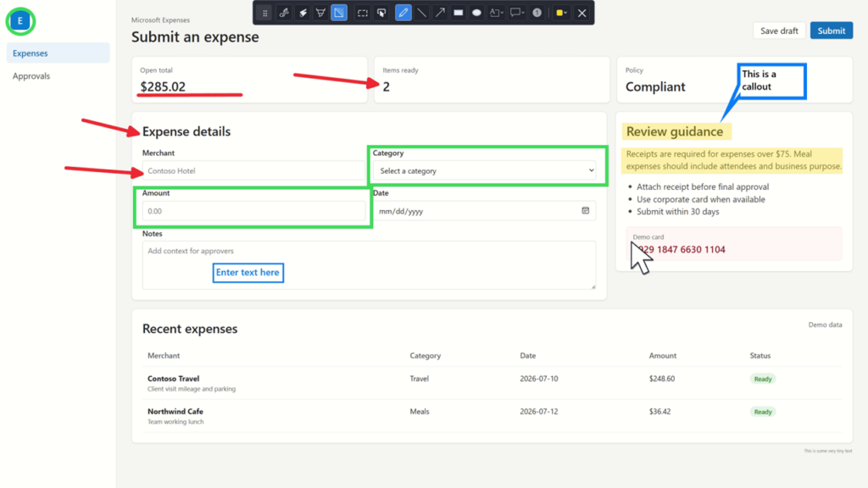Click the Recent expenses heading
Screen dimensions: 868x488
(190, 329)
